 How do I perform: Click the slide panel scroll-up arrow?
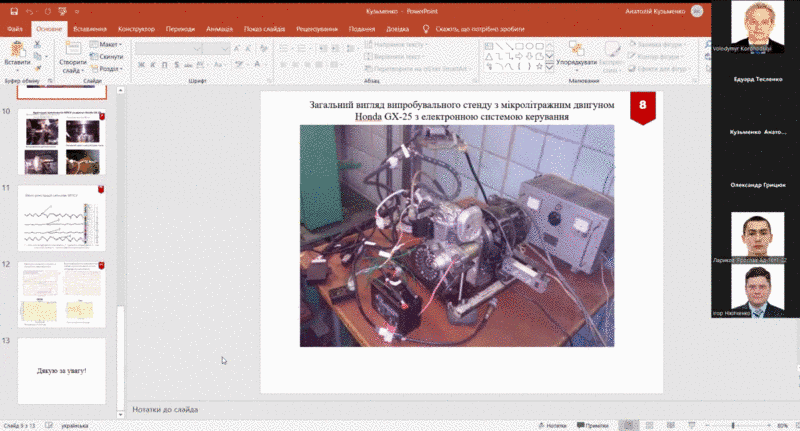(120, 90)
